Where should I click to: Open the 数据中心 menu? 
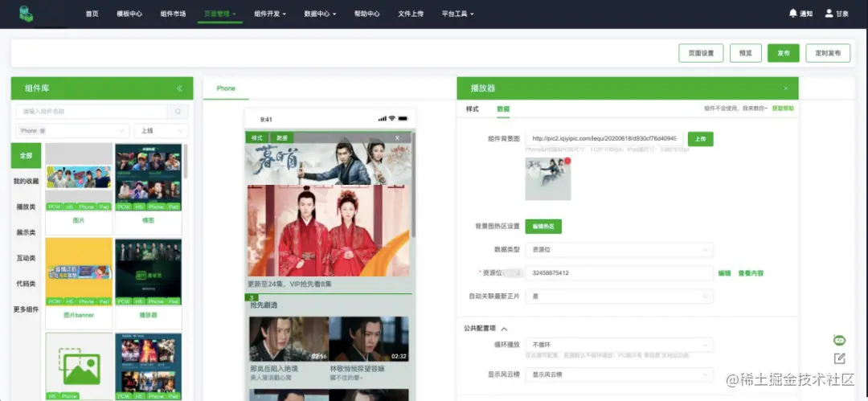(x=320, y=14)
